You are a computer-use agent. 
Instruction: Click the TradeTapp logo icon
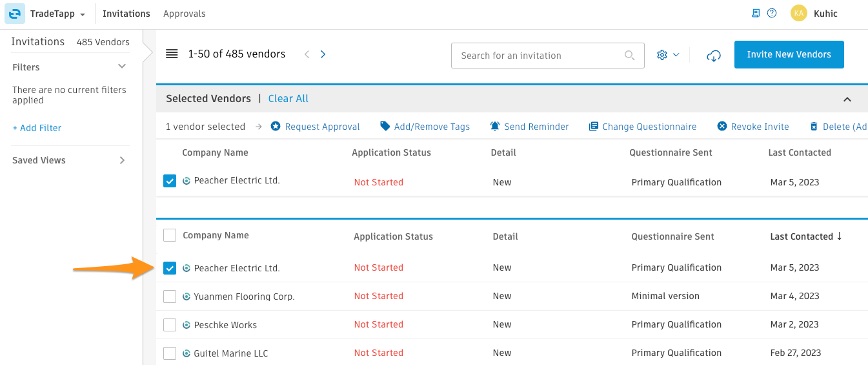click(x=15, y=14)
